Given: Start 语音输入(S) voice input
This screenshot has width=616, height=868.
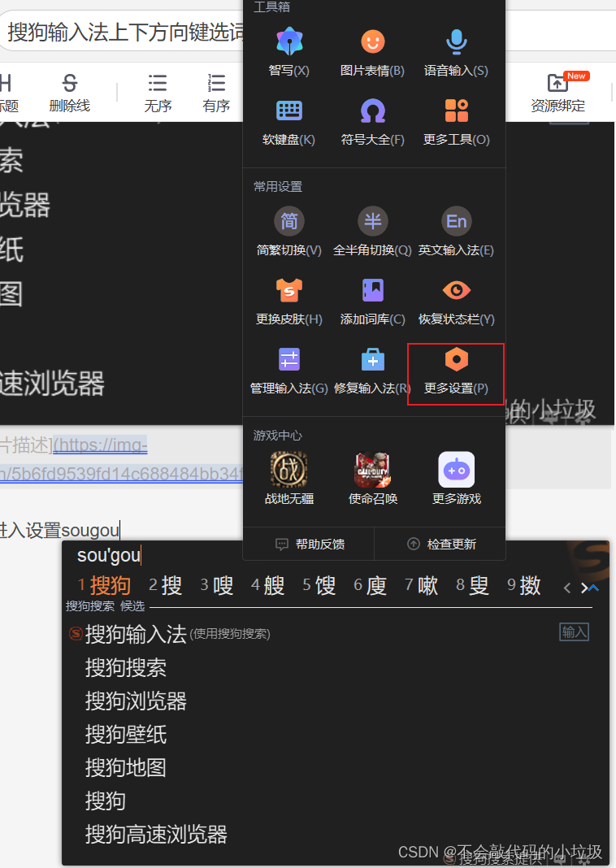Looking at the screenshot, I should click(x=456, y=52).
